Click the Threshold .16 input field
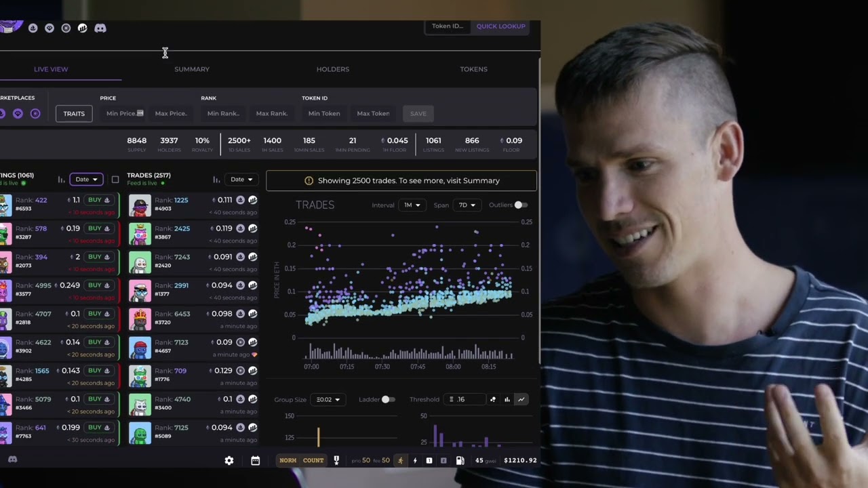Image resolution: width=868 pixels, height=488 pixels. coord(465,399)
